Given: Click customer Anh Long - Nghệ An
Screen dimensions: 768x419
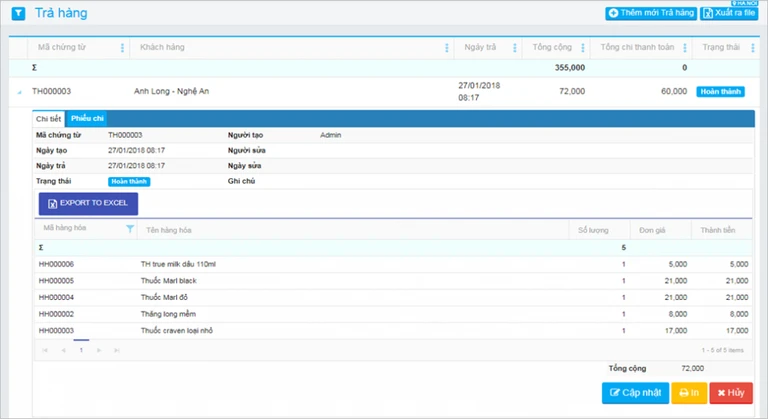Looking at the screenshot, I should tap(171, 91).
